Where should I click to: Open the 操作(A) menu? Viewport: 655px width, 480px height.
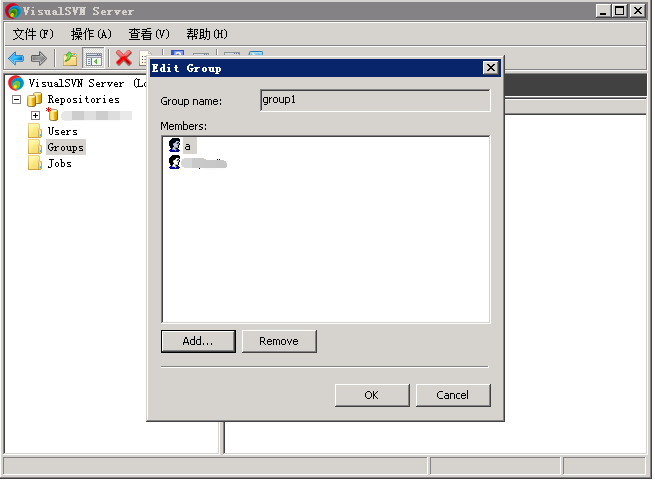point(91,34)
